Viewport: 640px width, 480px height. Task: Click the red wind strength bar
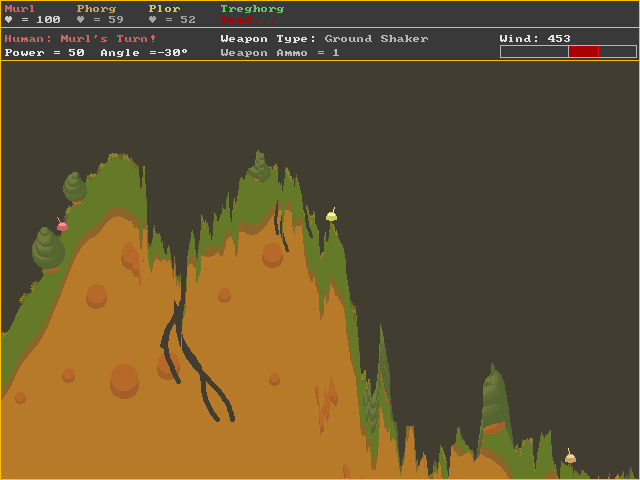point(583,51)
